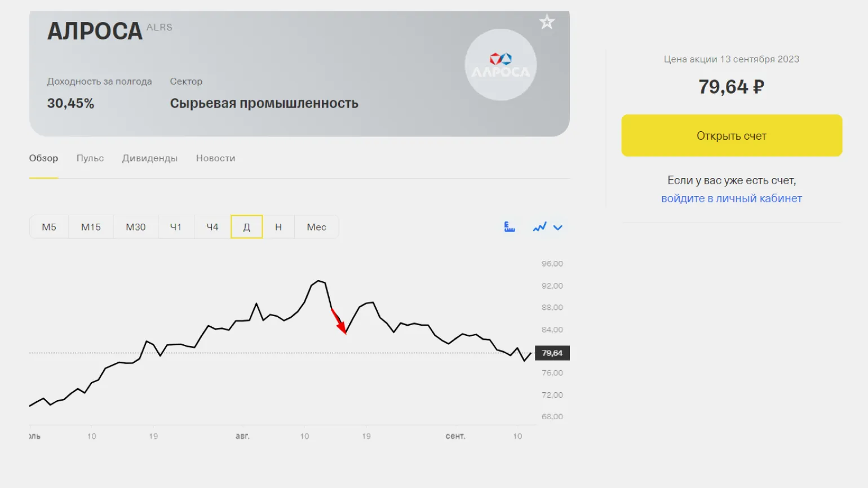The width and height of the screenshot is (868, 488).
Task: Go to the Новости tab
Action: coord(215,158)
